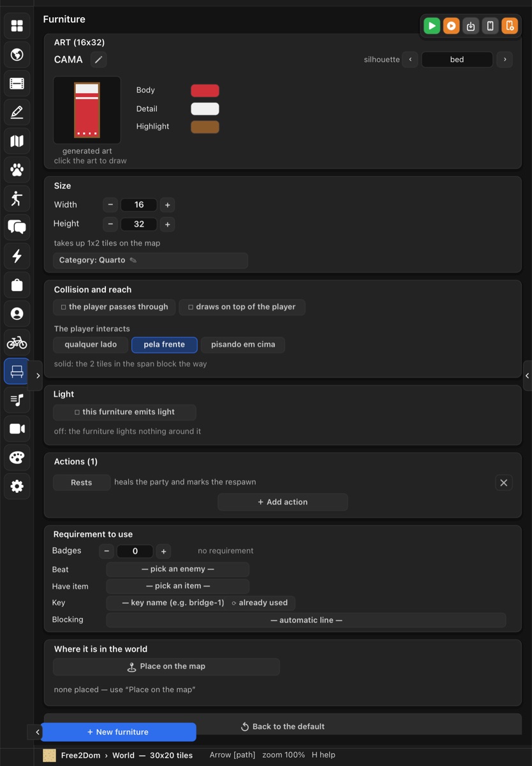Open the folded map section

(x=17, y=141)
